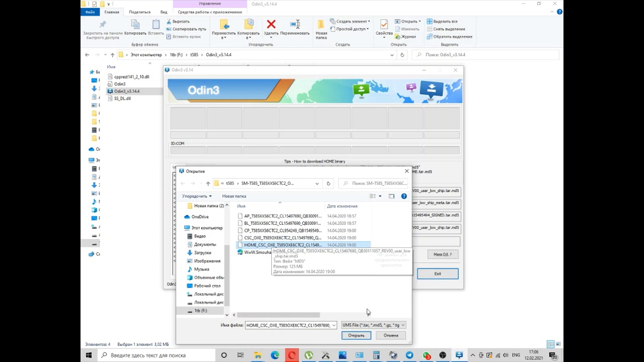Click Снять выделение in Explorer ribbon
Image resolution: width=644 pixels, height=362 pixels.
point(446,29)
